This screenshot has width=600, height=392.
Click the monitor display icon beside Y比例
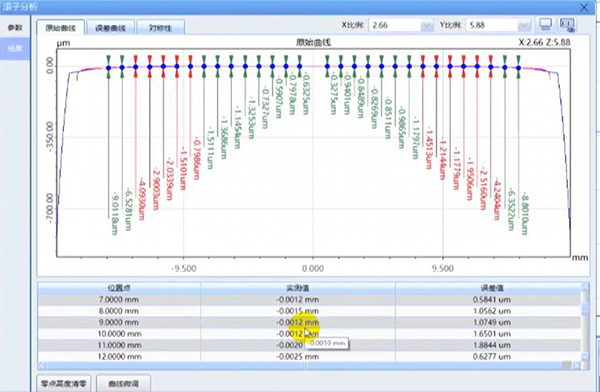pyautogui.click(x=545, y=25)
